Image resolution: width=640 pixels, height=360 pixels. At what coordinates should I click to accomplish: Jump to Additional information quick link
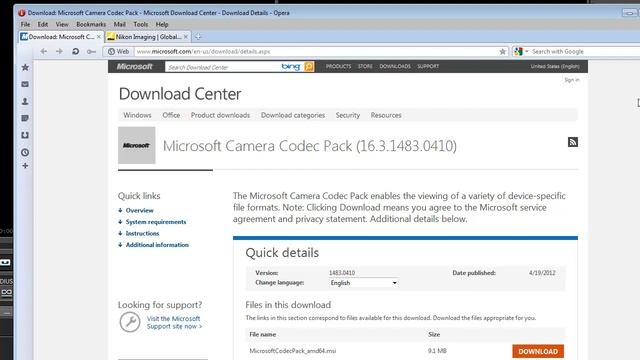coord(157,244)
